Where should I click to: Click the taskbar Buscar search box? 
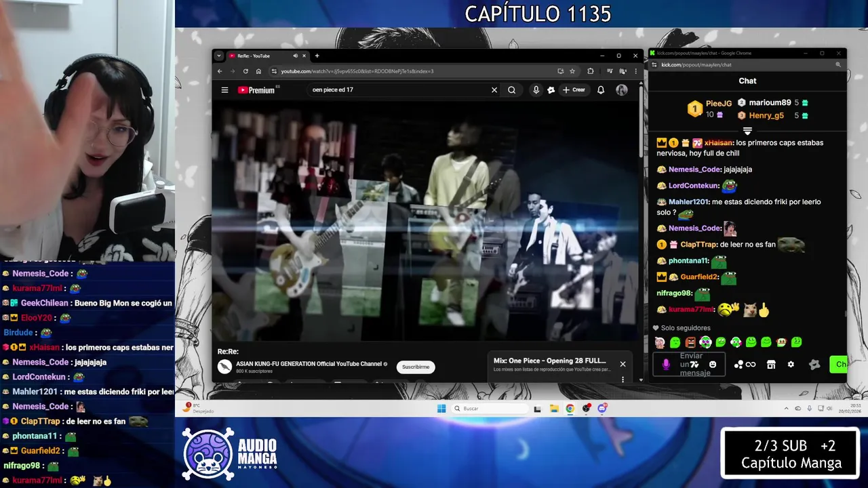point(490,408)
